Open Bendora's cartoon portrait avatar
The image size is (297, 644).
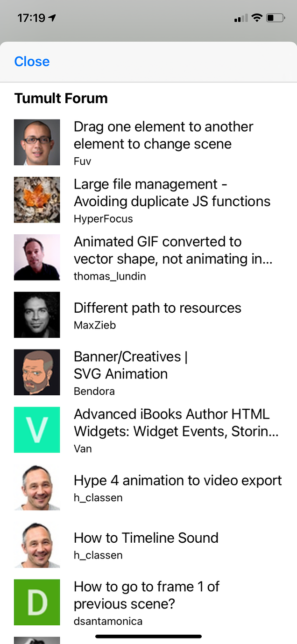[37, 372]
